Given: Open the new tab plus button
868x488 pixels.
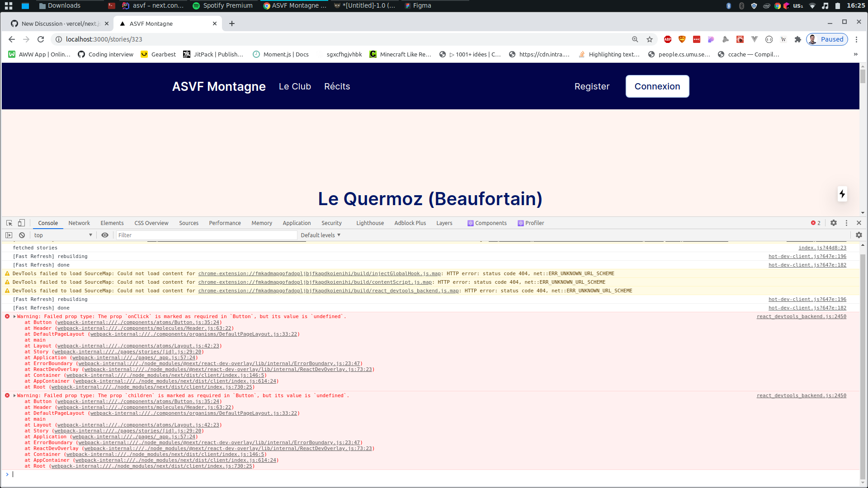Looking at the screenshot, I should [x=232, y=23].
